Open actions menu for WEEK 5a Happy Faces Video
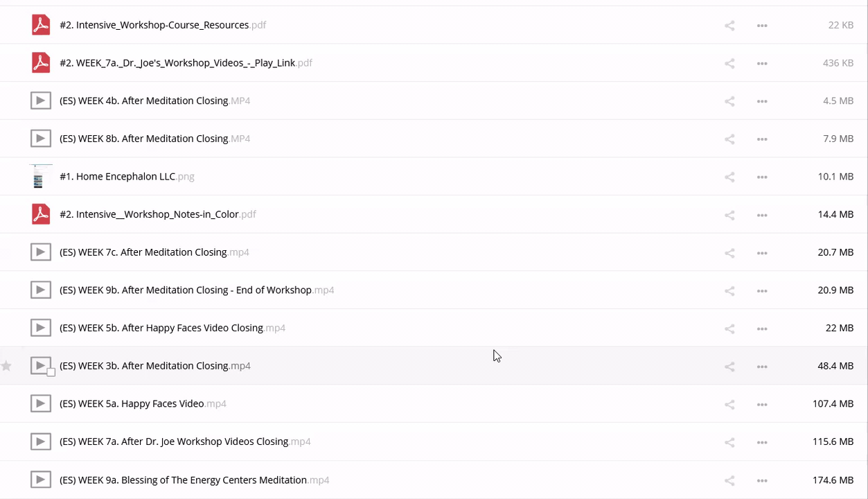This screenshot has height=499, width=868. click(x=762, y=404)
